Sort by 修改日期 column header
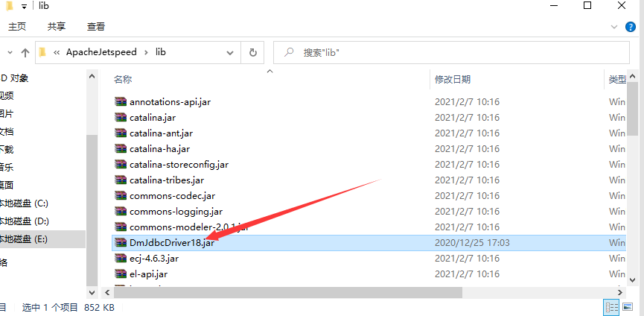The width and height of the screenshot is (644, 316). coord(453,79)
